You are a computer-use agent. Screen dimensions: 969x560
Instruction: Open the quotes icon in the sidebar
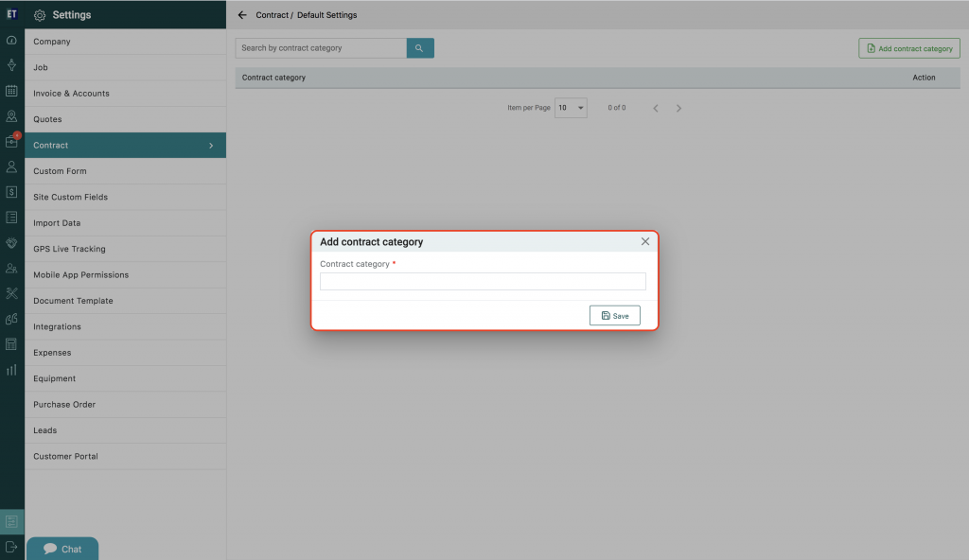point(11,319)
